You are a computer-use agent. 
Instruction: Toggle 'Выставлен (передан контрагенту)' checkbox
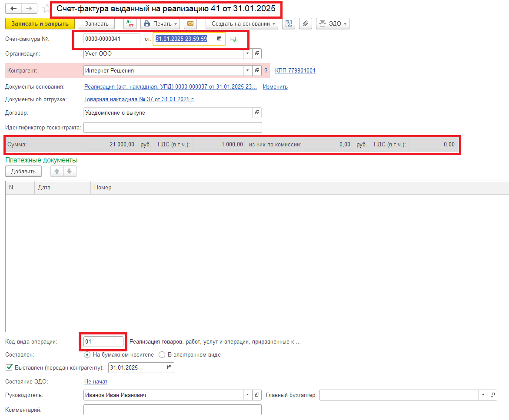click(x=9, y=368)
